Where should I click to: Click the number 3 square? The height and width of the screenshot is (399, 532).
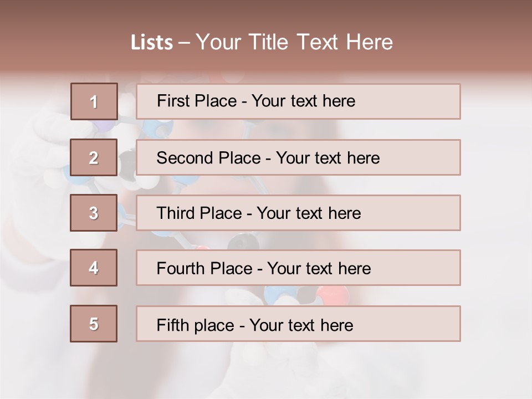94,213
